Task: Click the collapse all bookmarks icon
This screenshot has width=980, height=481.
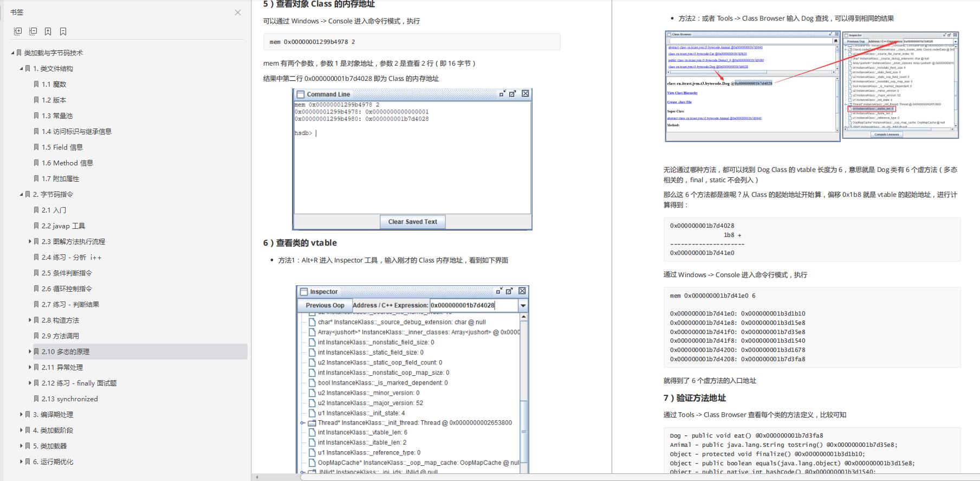Action: coord(33,31)
